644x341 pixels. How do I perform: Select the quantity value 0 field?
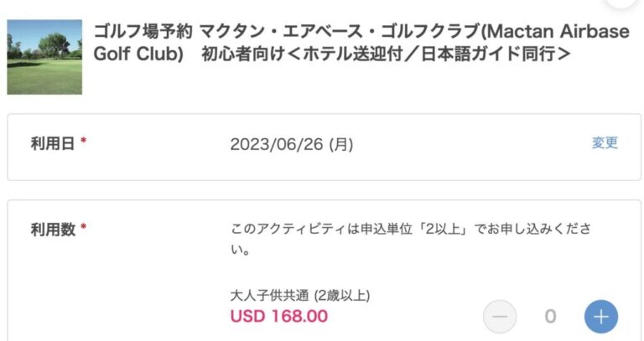tap(550, 316)
